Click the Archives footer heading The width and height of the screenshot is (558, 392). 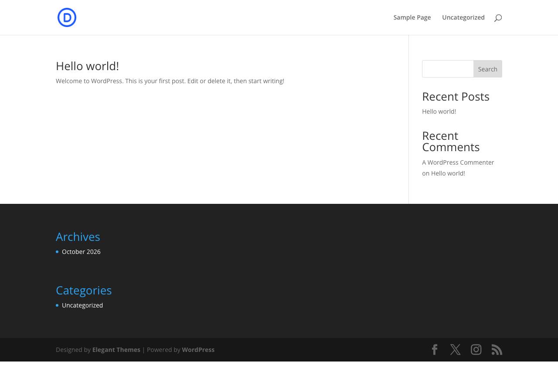(x=78, y=237)
